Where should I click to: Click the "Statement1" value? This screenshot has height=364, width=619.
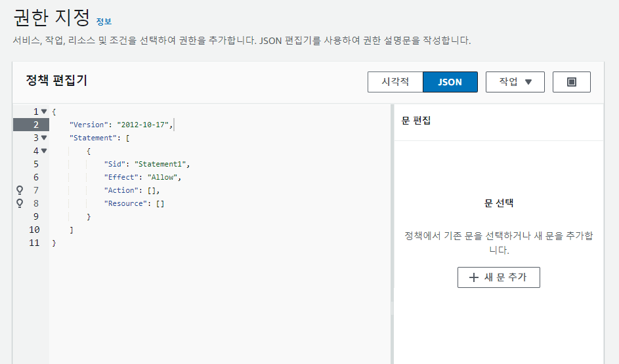tap(160, 164)
